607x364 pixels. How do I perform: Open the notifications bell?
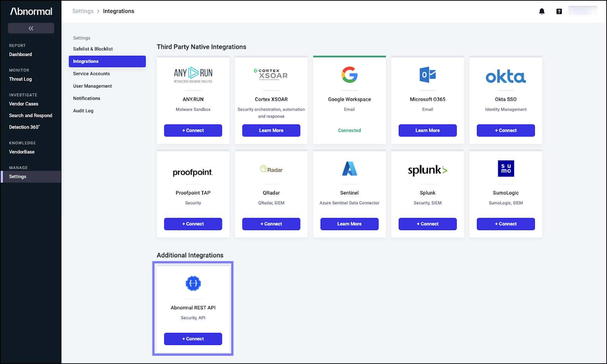coord(542,11)
